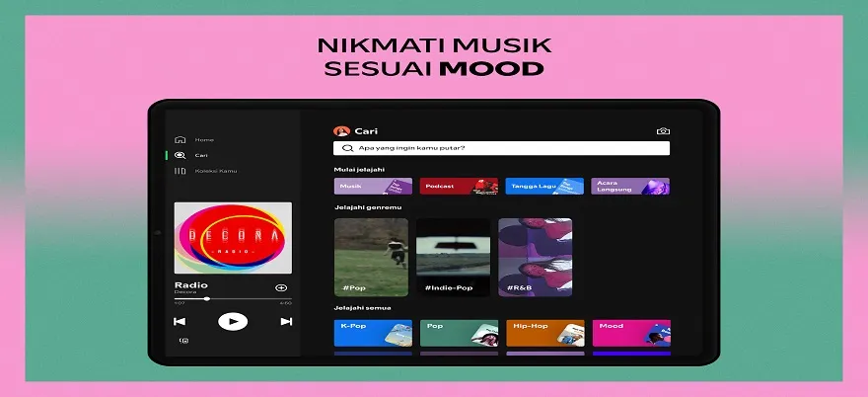This screenshot has width=868, height=397.
Task: Click the Decora Radio album cover
Action: (233, 238)
